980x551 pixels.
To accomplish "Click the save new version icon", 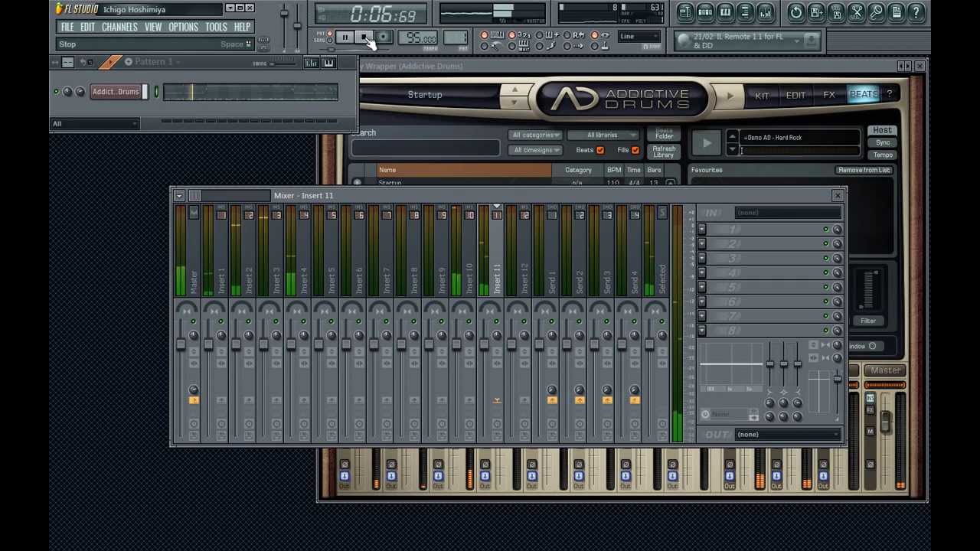I will click(x=816, y=12).
